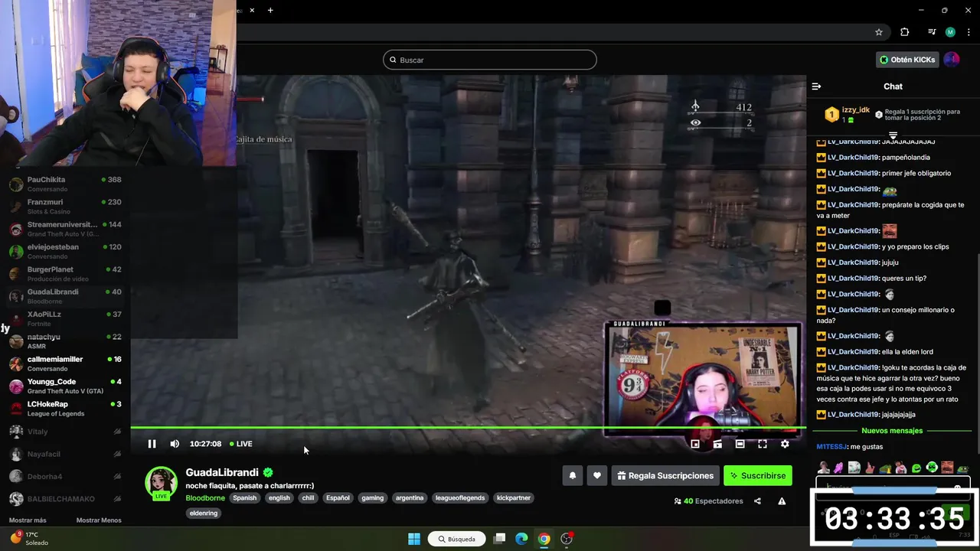
Task: Open offline channel Deborha4
Action: (x=65, y=476)
